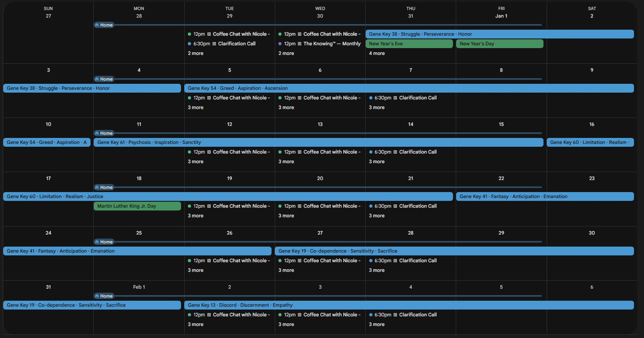The height and width of the screenshot is (338, 644).
Task: Open the 3 more link on Jan 20
Action: (286, 216)
